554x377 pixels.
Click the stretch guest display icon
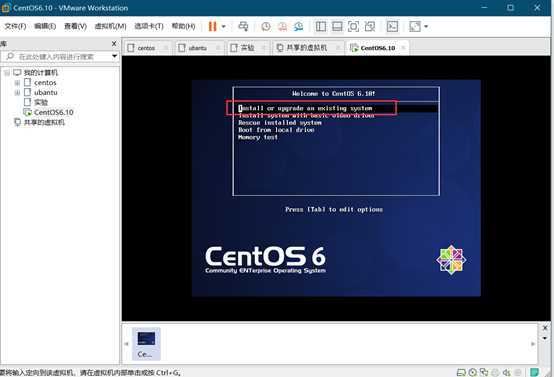tap(415, 26)
